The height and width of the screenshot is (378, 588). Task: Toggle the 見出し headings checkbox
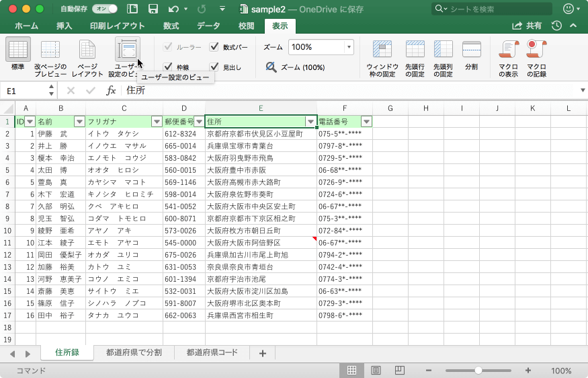[214, 67]
